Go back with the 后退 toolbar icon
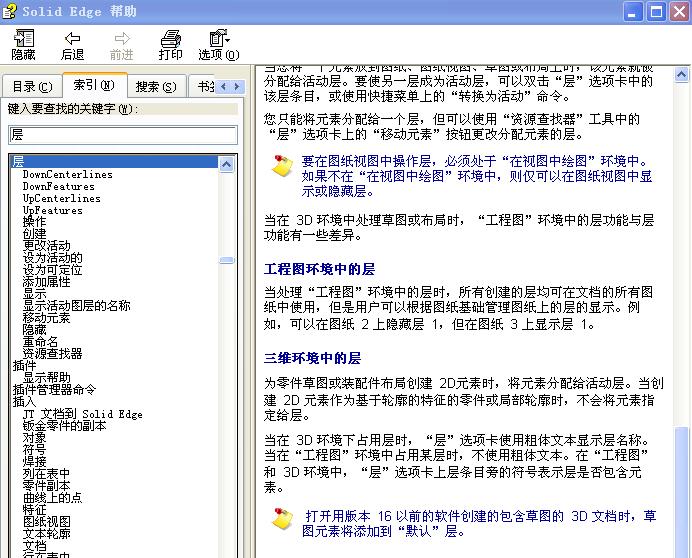692x558 pixels. pyautogui.click(x=72, y=45)
